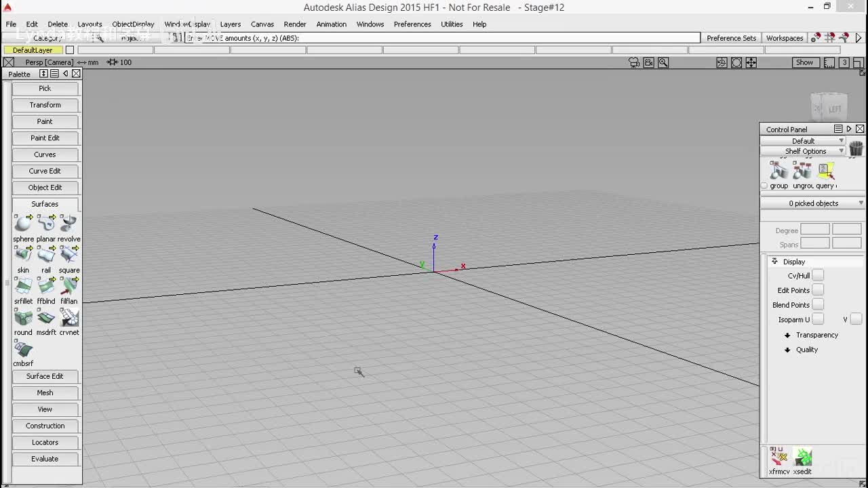Toggle the DefaultLayer visibility box
The image size is (868, 488).
[70, 50]
